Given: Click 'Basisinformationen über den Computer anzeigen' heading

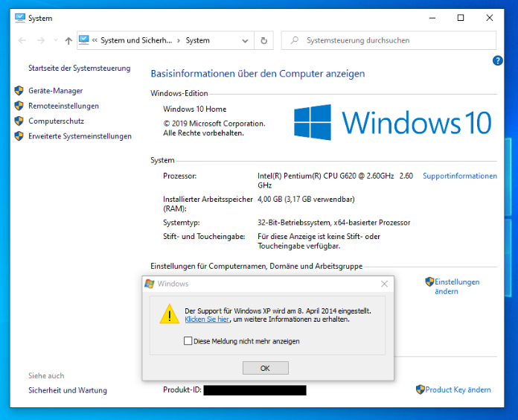Looking at the screenshot, I should (258, 74).
